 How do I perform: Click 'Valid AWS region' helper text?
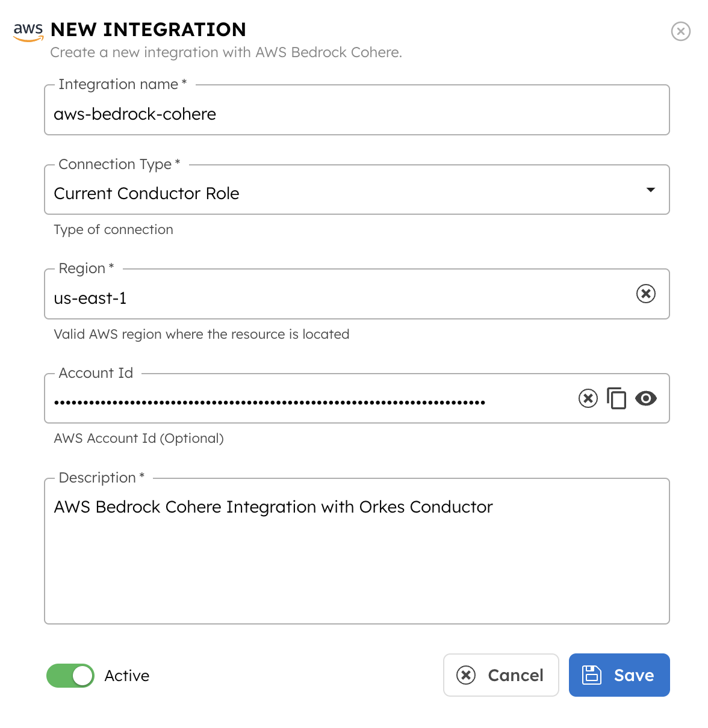[201, 335]
